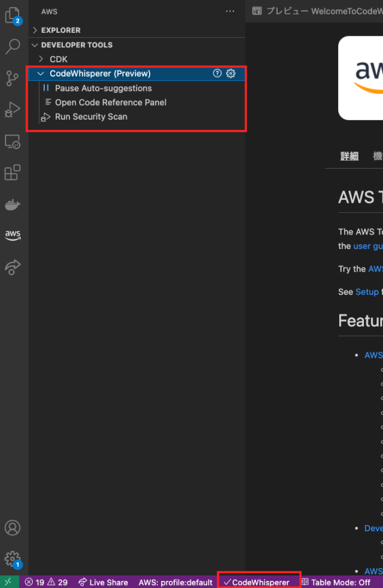The height and width of the screenshot is (588, 383).
Task: Select Pause Auto-suggestions
Action: click(x=103, y=88)
